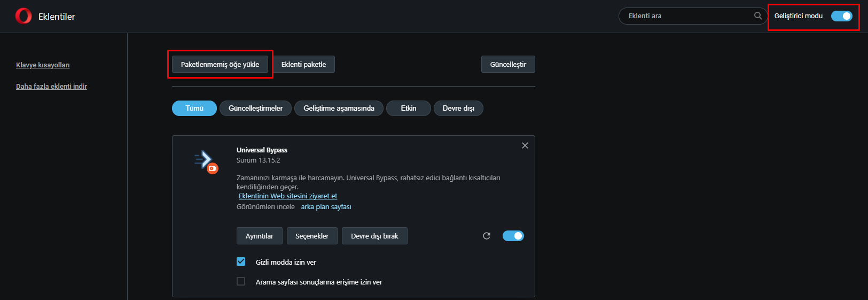Viewport: 868px width, 300px height.
Task: Click Paketlenmemiş öğe yükle button
Action: pos(220,64)
